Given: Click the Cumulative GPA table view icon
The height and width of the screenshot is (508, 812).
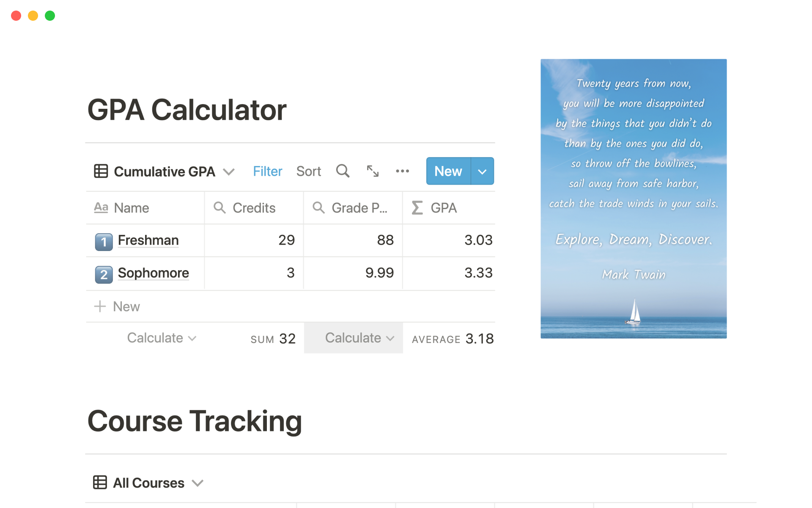Looking at the screenshot, I should (101, 171).
